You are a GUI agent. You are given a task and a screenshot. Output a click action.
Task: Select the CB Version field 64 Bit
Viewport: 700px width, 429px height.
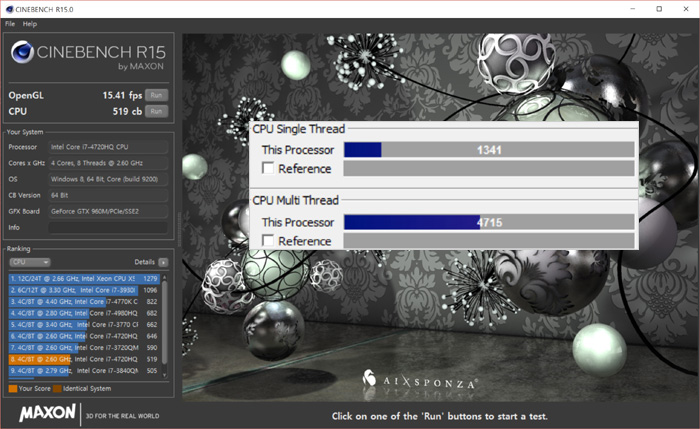click(108, 195)
